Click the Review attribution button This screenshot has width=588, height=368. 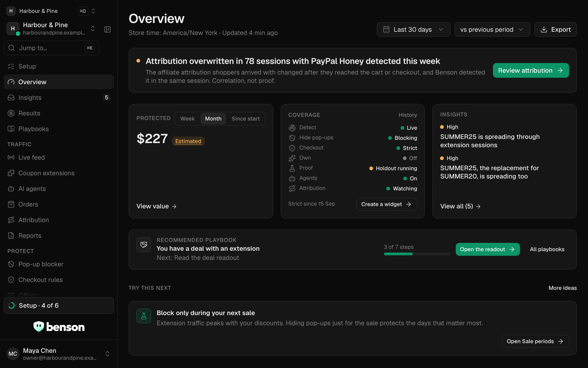coord(531,70)
